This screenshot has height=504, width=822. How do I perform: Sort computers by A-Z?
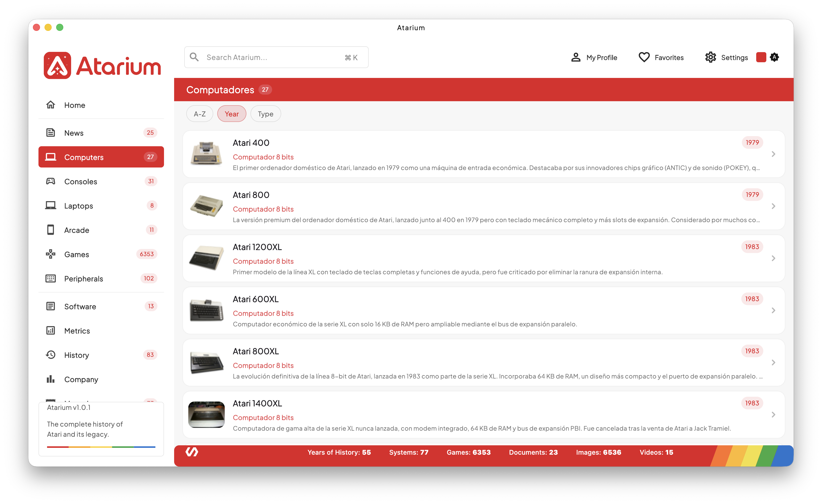tap(199, 114)
